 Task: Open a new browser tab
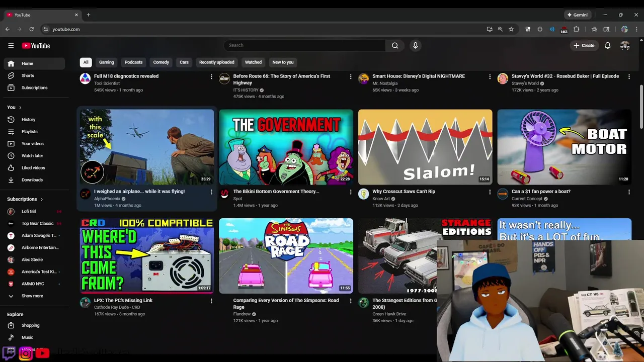(88, 15)
